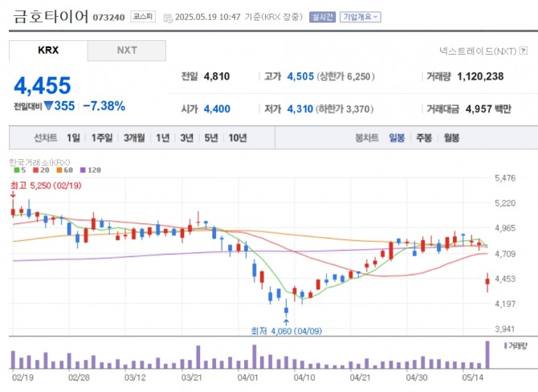Click the green 5-day moving average legend
Image resolution: width=538 pixels, height=392 pixels.
point(18,169)
